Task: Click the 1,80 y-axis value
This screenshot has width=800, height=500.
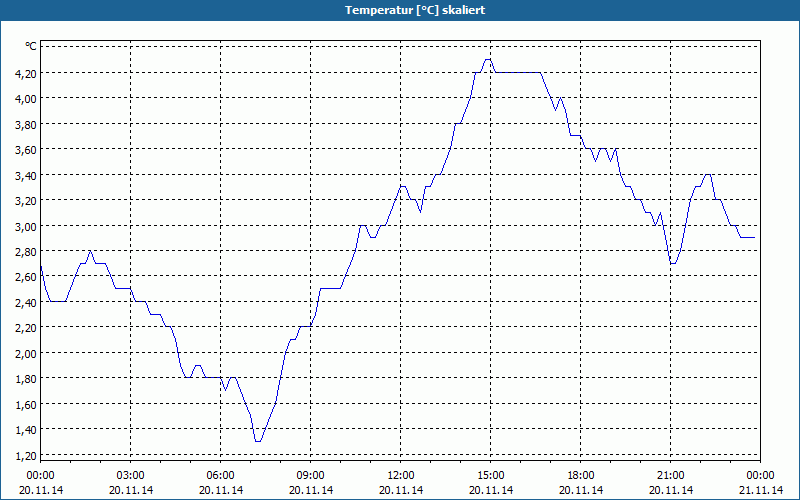Action: (x=26, y=379)
